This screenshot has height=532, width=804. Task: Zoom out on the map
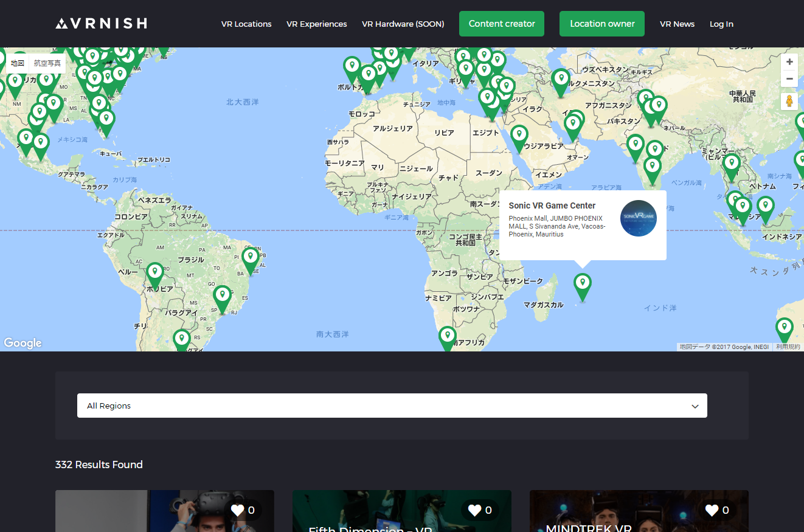click(789, 79)
